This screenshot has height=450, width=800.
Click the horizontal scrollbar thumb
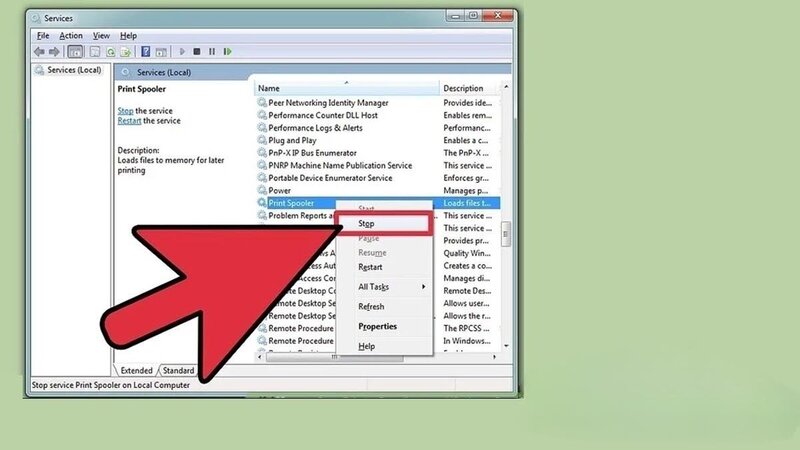coord(334,357)
